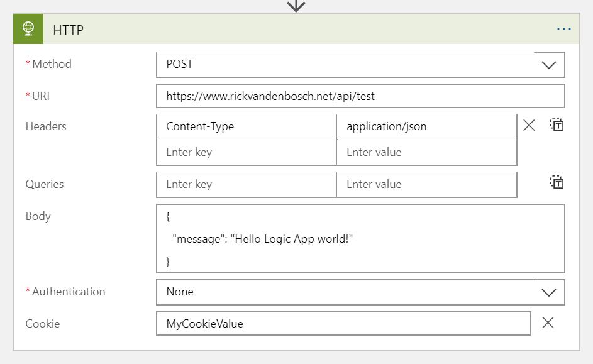
Task: Click the Content-Type header key field
Action: coord(246,126)
